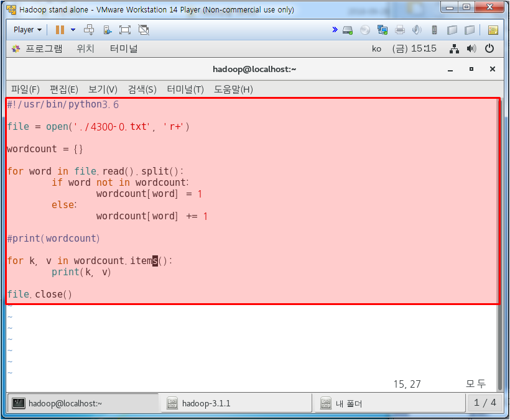Image resolution: width=510 pixels, height=420 pixels.
Task: Switch to 내 폴더 taskbar window
Action: (390, 403)
